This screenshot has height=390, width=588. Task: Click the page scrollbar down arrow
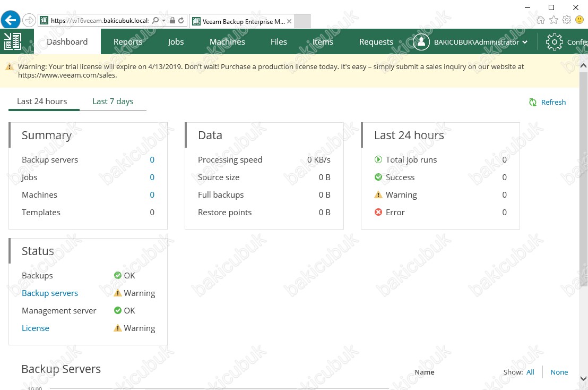tap(584, 378)
